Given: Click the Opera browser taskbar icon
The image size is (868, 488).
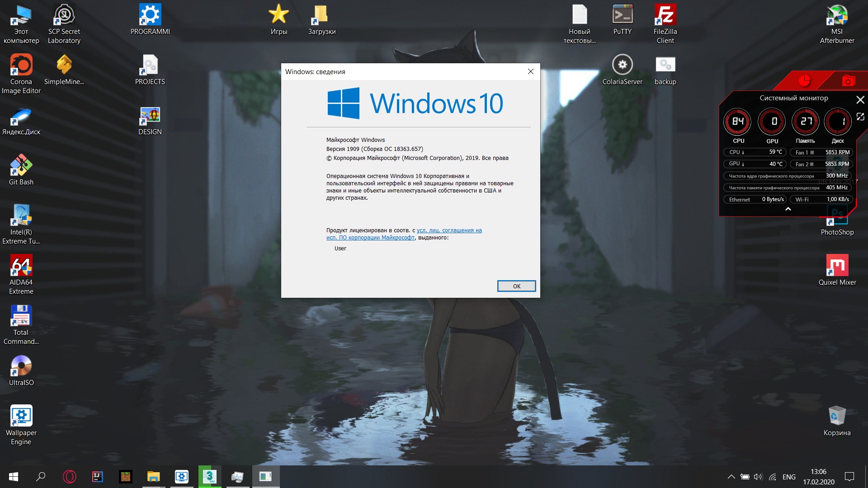Looking at the screenshot, I should coord(70,477).
